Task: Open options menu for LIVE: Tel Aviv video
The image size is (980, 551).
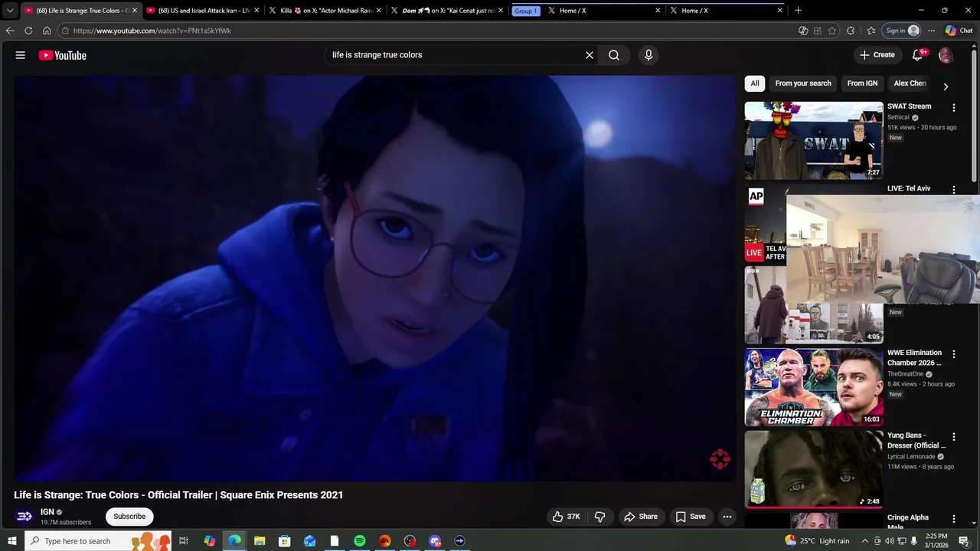Action: [x=954, y=189]
